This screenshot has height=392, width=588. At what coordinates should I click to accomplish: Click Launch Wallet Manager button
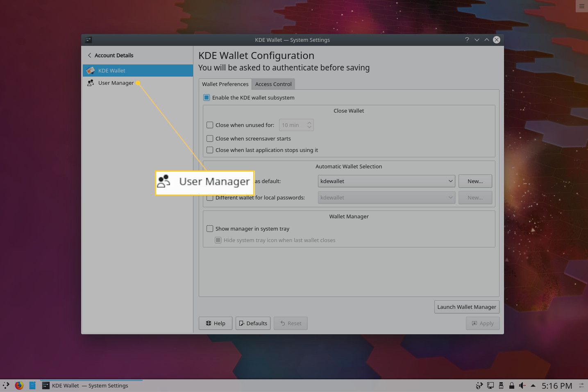coord(467,307)
